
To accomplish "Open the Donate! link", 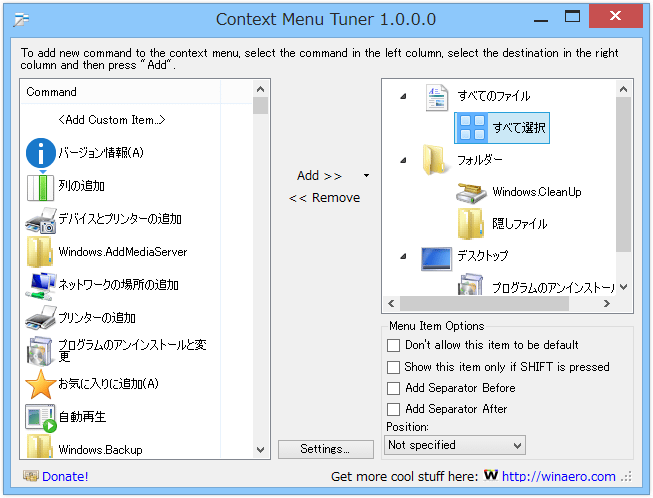I will (x=65, y=476).
